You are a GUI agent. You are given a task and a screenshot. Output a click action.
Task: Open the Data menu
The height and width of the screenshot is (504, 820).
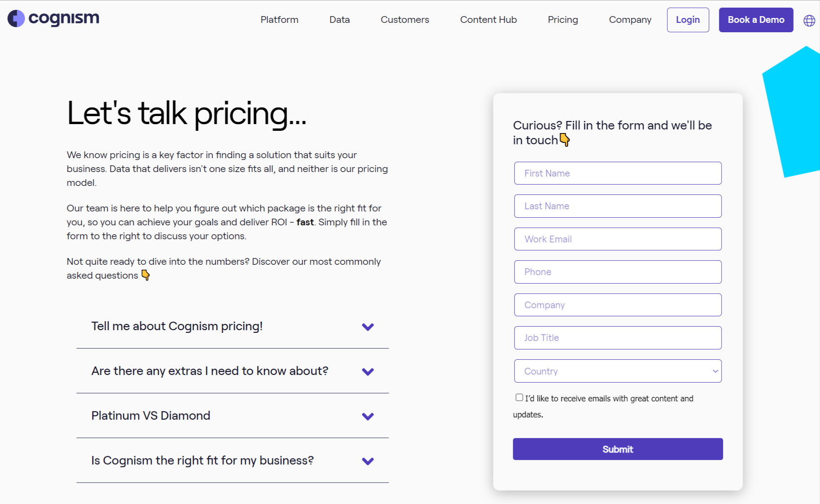click(x=339, y=20)
